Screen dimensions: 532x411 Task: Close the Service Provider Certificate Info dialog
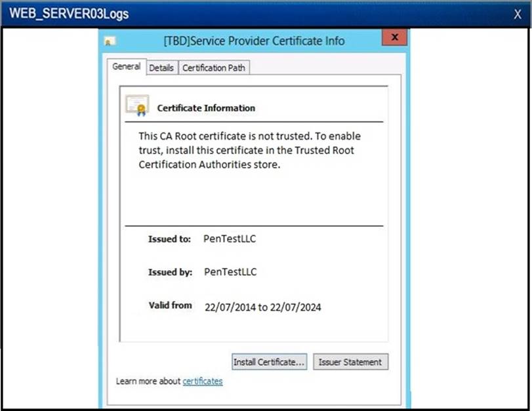394,38
